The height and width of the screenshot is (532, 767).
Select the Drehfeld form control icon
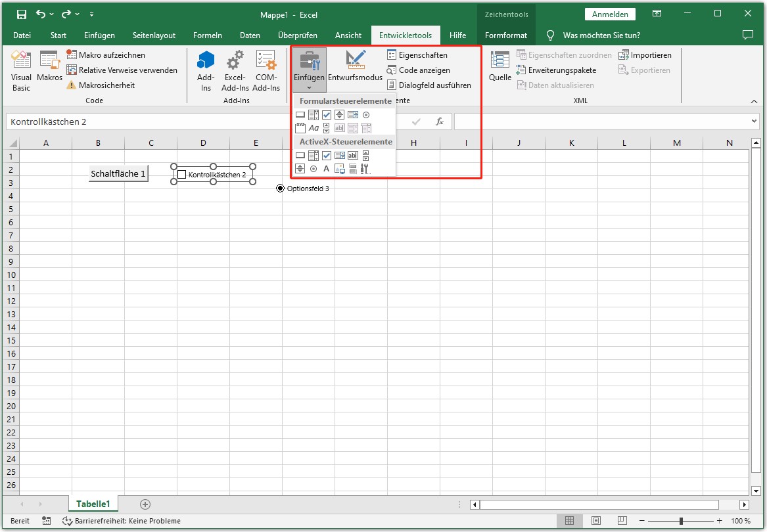(x=340, y=114)
